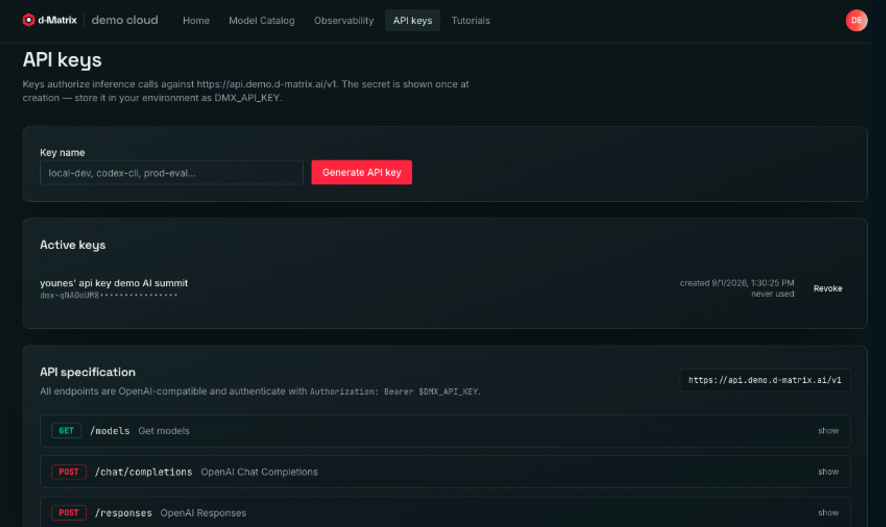Click the demo cloud title text
886x527 pixels.
tap(125, 20)
